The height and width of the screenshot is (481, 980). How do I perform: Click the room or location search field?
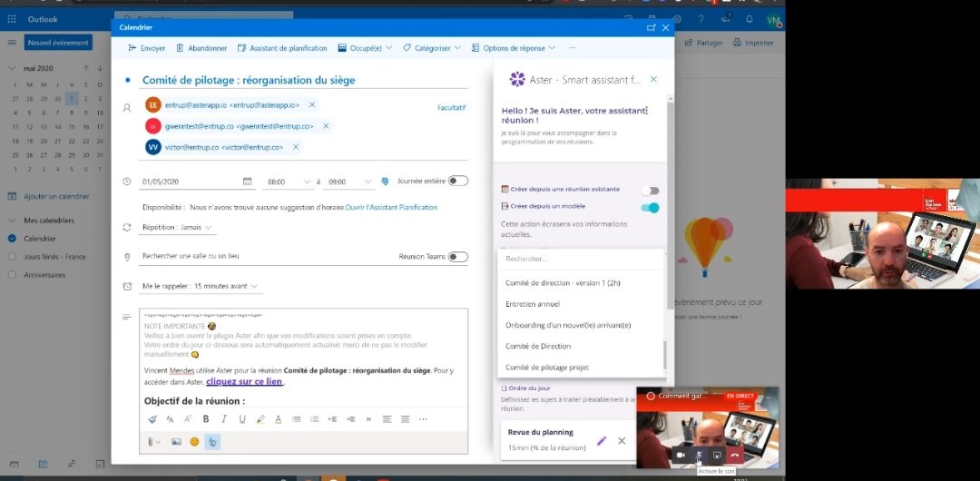pos(266,256)
